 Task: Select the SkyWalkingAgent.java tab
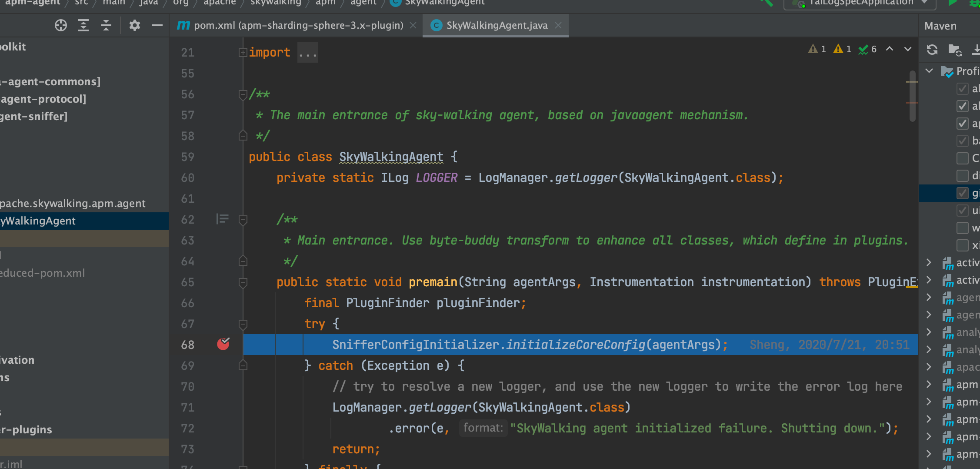point(497,26)
